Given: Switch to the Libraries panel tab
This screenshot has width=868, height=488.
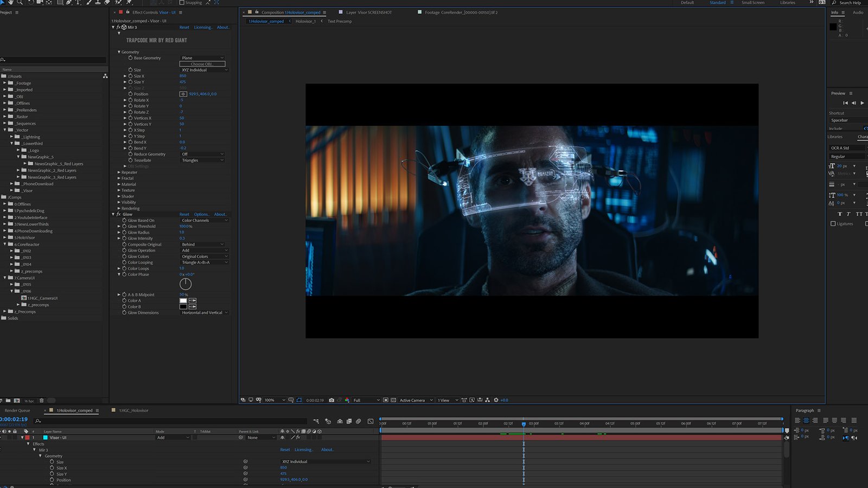Looking at the screenshot, I should [835, 137].
